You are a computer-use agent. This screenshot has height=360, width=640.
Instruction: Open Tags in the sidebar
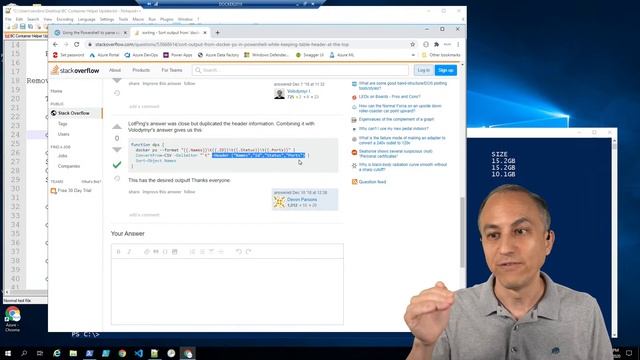62,124
